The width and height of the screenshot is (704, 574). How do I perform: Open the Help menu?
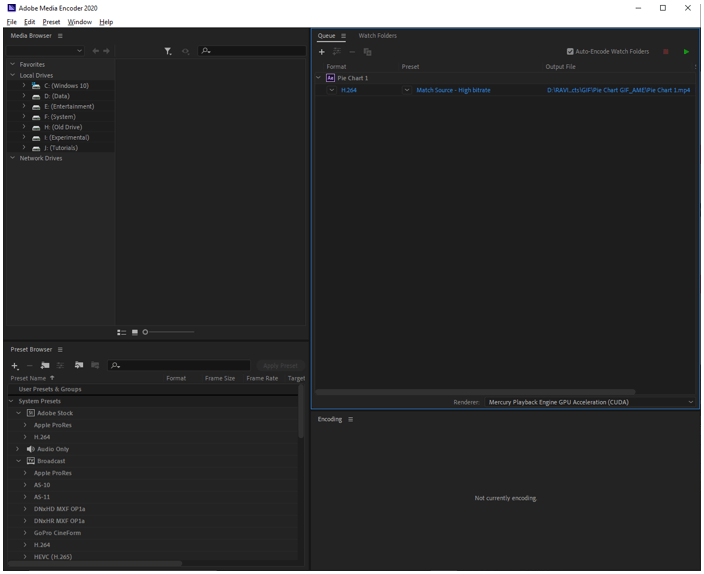(x=106, y=22)
